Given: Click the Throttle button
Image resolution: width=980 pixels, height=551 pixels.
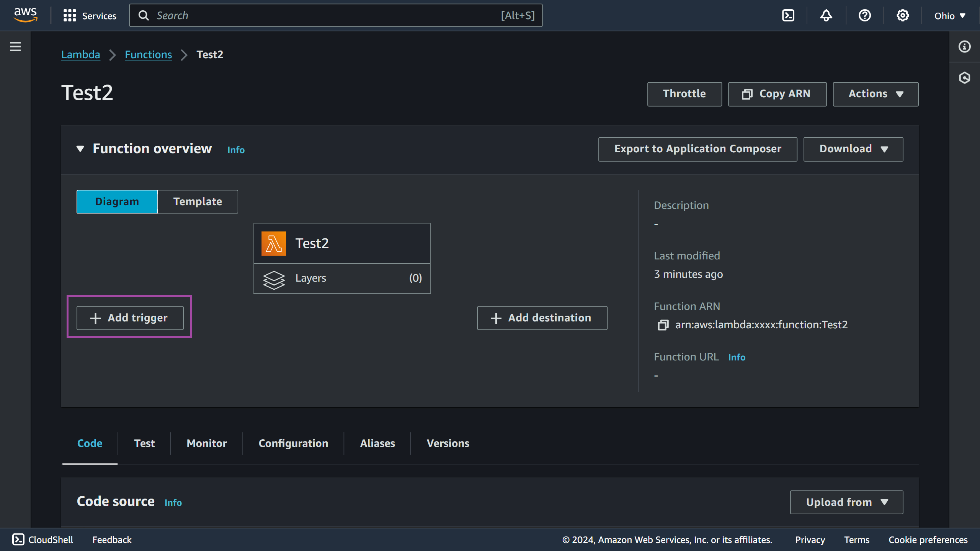Looking at the screenshot, I should coord(684,94).
